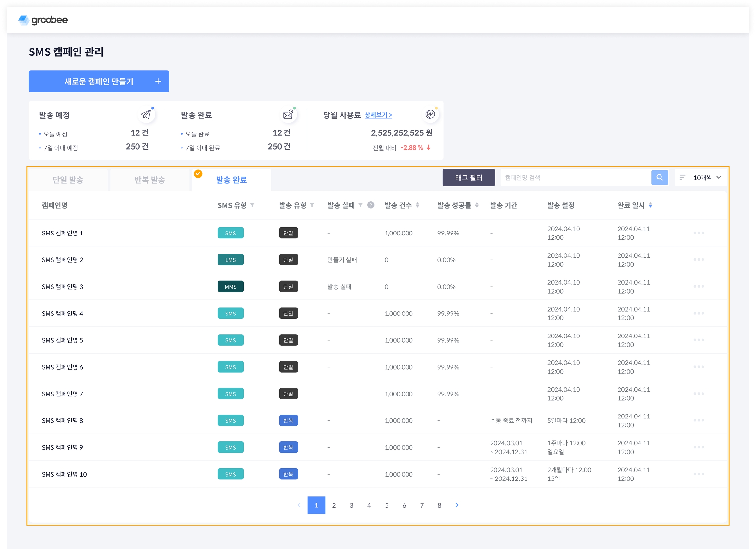Screen dimensions: 756x549
Task: Open more options for SMS 캠페인명 1
Action: click(x=698, y=233)
